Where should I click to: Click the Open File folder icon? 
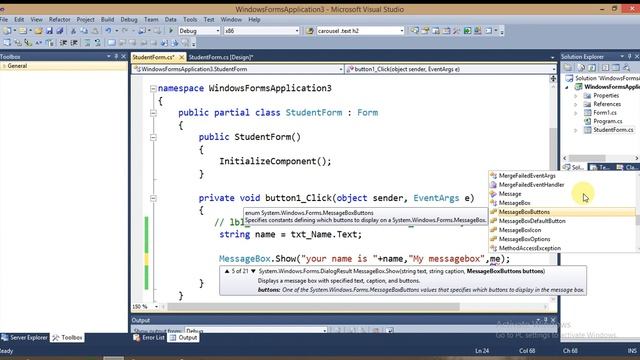38,31
